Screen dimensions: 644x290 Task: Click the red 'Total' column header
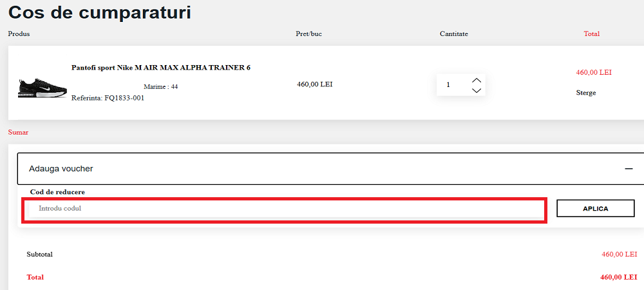pos(591,34)
